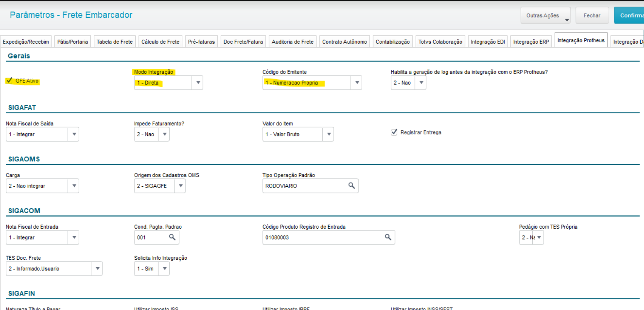Open the Pátio/Portaria tab
The height and width of the screenshot is (310, 644).
click(x=72, y=41)
